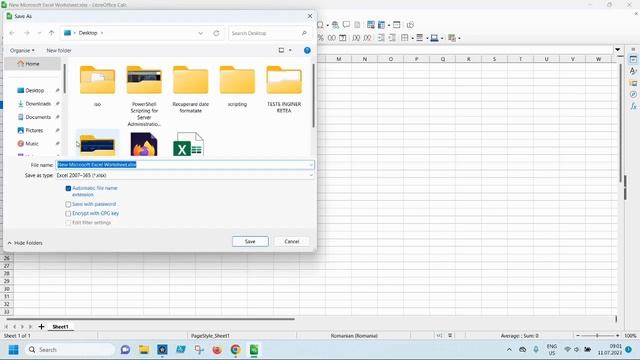
Task: Select the iso folder
Action: [x=97, y=86]
